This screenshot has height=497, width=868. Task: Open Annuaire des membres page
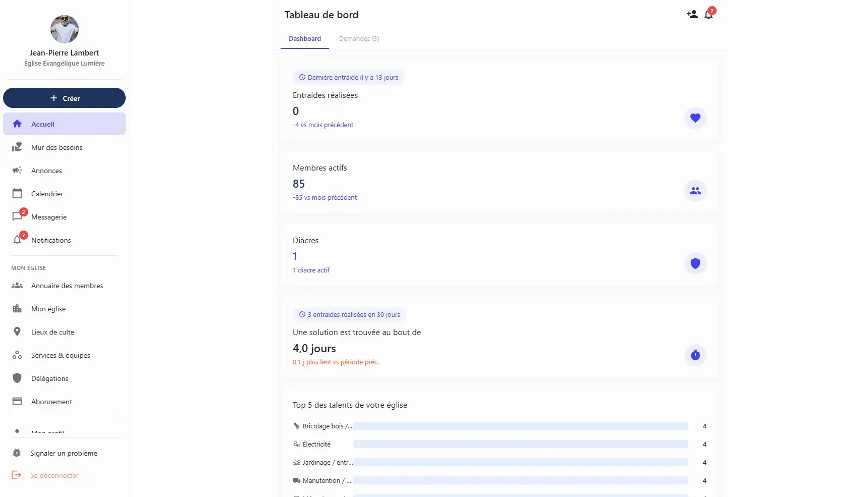point(64,286)
